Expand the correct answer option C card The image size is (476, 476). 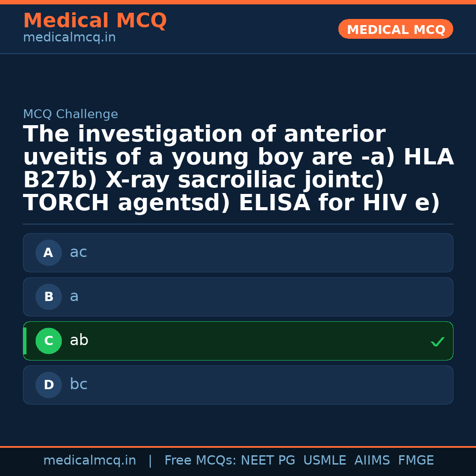click(238, 341)
